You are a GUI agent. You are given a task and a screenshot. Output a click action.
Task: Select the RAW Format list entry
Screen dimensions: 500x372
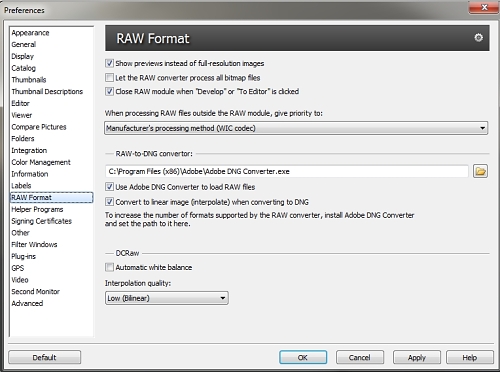[x=52, y=197]
